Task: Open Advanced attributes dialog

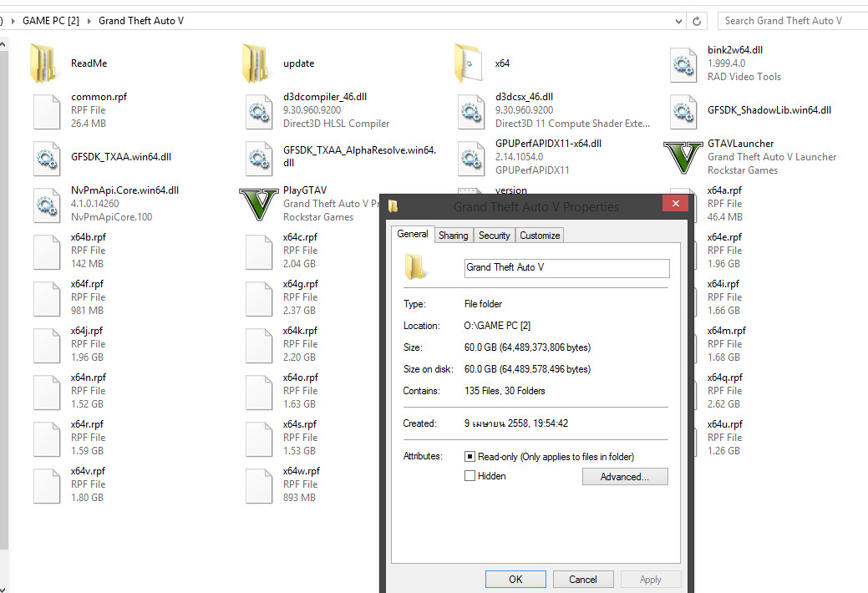Action: (625, 477)
